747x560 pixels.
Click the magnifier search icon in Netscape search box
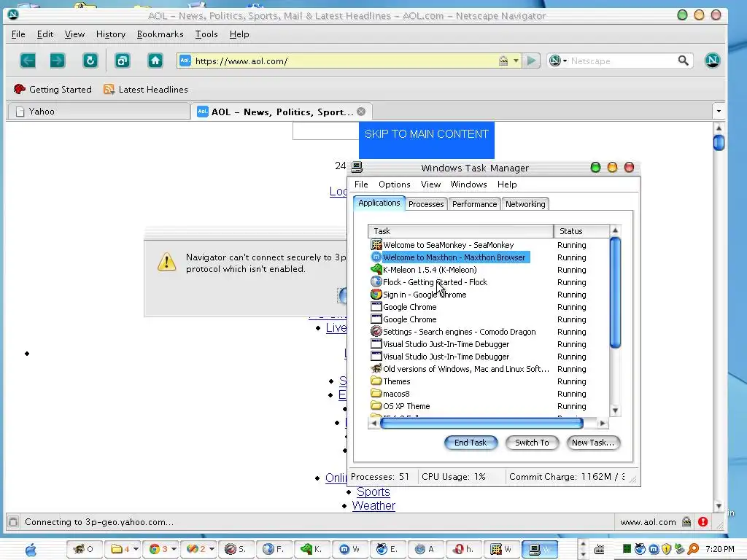(x=683, y=61)
